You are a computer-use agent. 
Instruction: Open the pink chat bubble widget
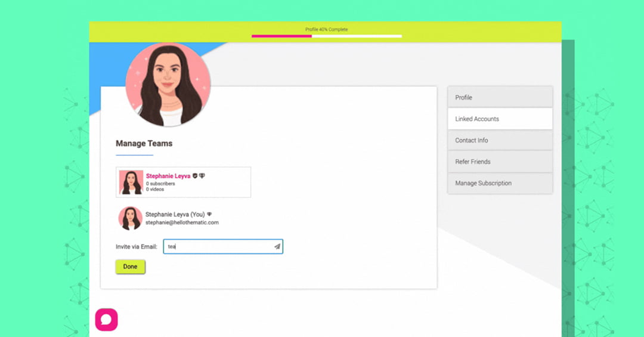tap(106, 320)
